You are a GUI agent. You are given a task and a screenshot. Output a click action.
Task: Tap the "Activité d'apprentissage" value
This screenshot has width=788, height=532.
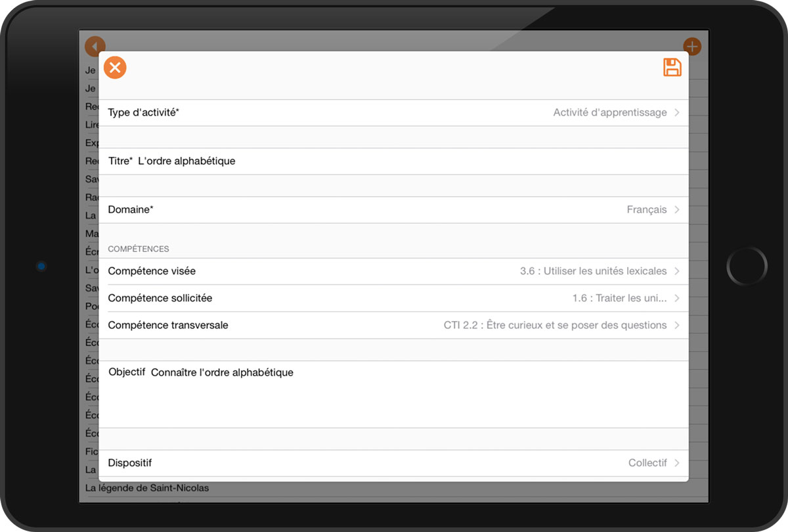(609, 113)
